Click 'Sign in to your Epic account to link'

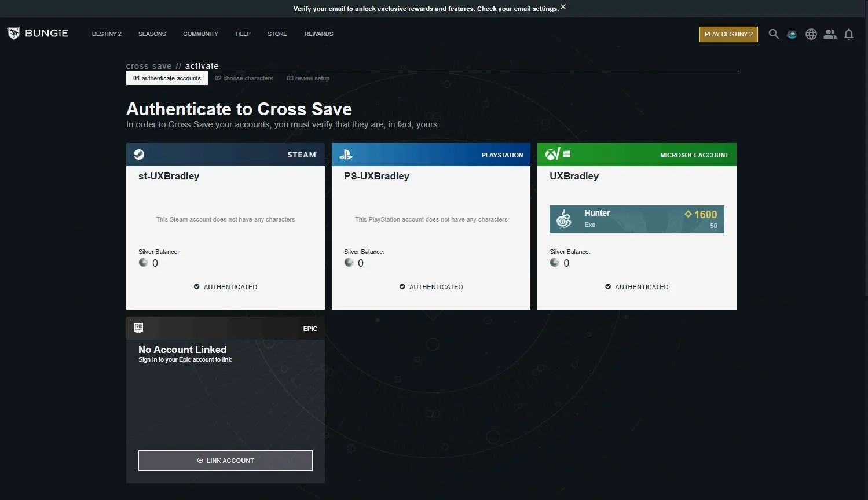pos(185,359)
